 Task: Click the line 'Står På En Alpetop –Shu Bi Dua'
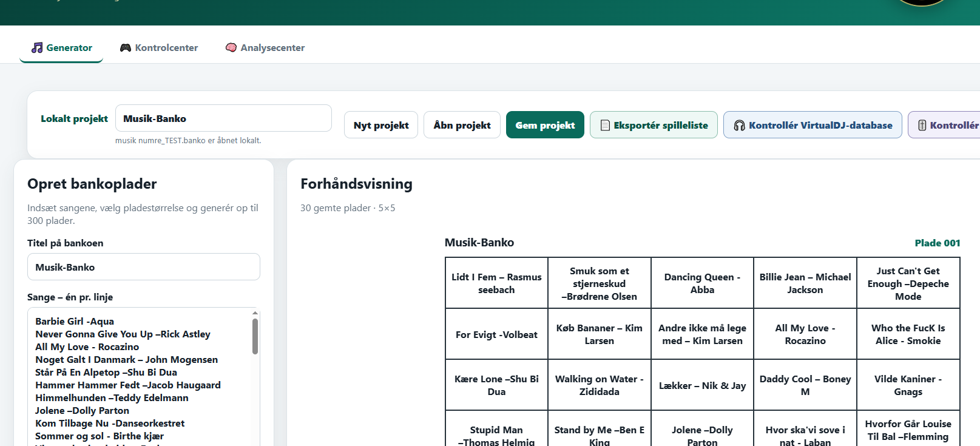click(x=106, y=373)
